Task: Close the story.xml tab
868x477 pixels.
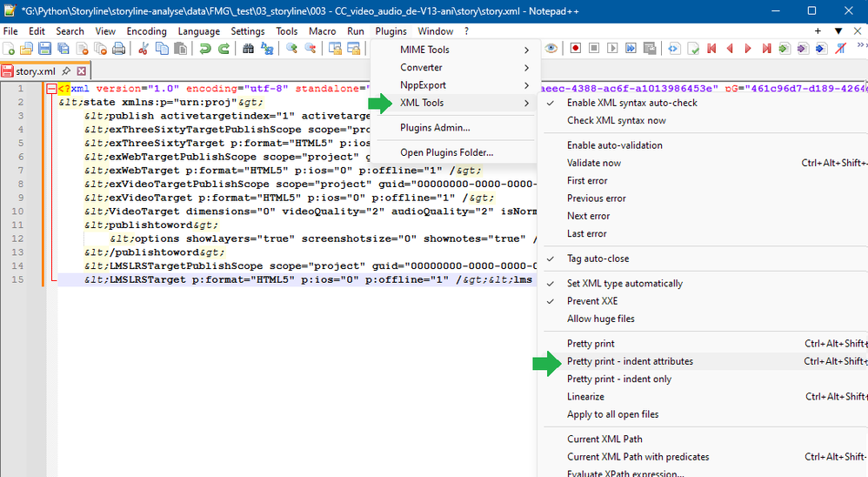Action: [x=82, y=71]
